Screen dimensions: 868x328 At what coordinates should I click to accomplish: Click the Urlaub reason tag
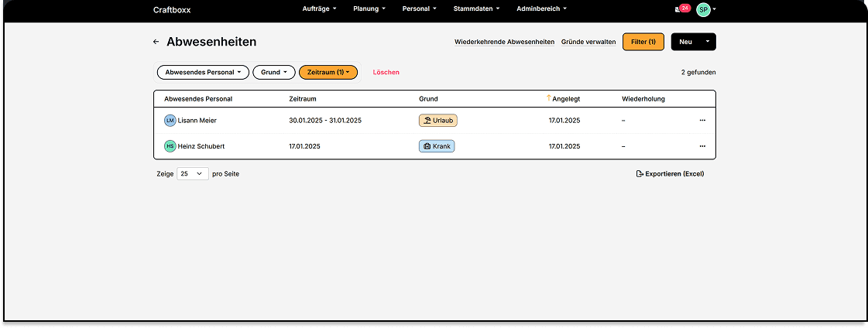(438, 120)
